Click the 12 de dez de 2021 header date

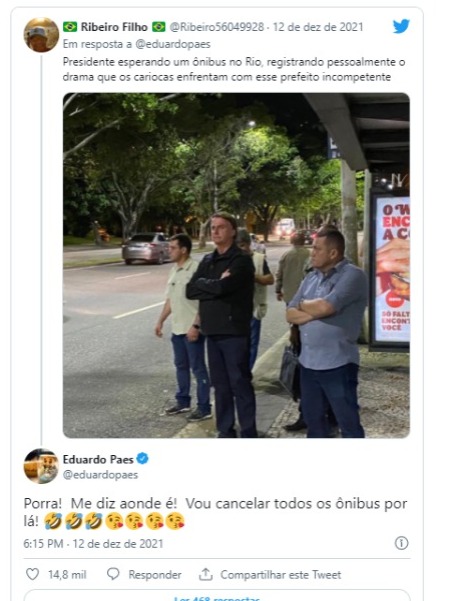(318, 27)
